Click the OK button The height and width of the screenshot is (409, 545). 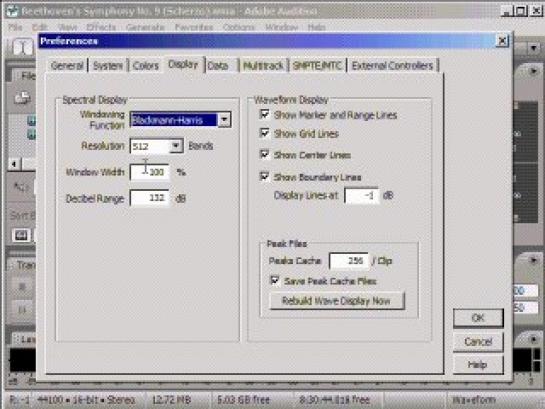pyautogui.click(x=478, y=318)
